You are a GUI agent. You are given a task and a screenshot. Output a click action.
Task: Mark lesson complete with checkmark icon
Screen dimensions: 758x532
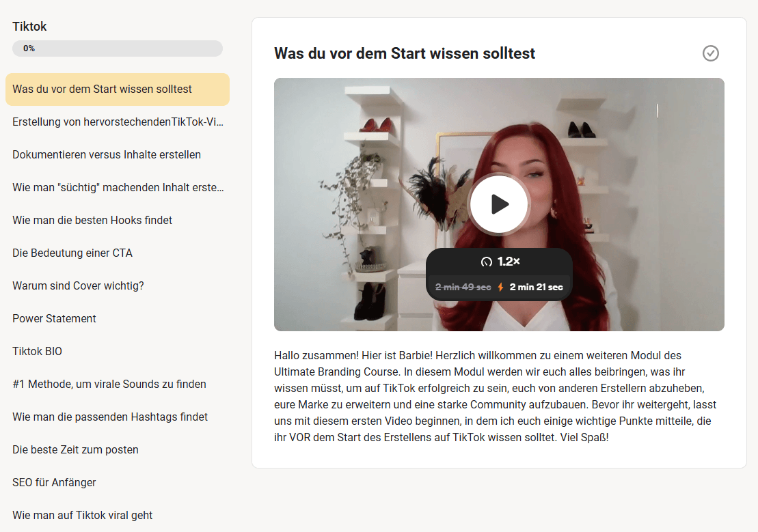coord(710,53)
